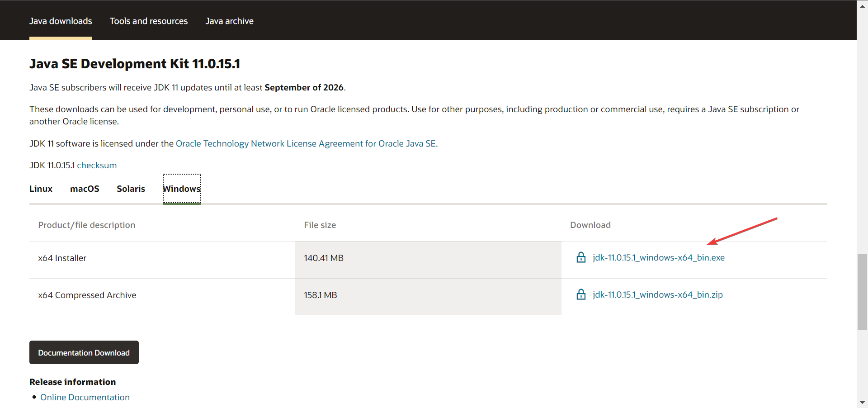
Task: Open Tools and resources nav item
Action: [x=149, y=21]
